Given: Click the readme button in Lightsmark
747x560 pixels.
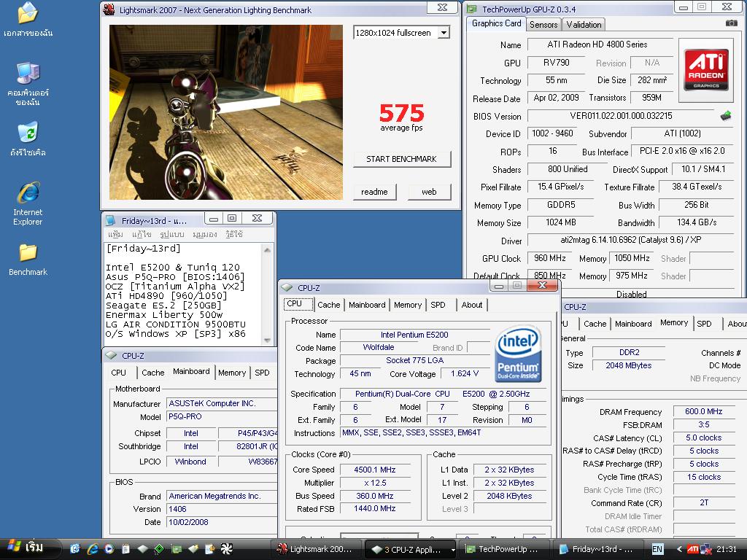Looking at the screenshot, I should (374, 192).
